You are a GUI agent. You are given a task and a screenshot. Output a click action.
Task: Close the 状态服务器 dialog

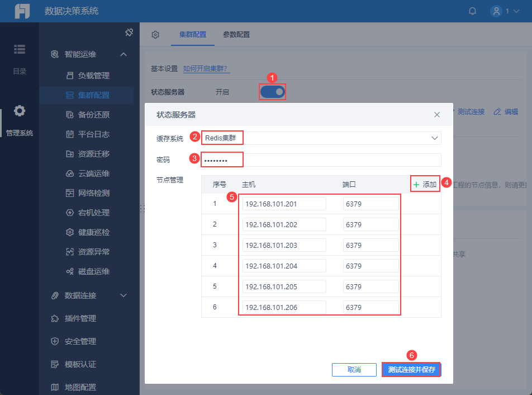coord(437,115)
